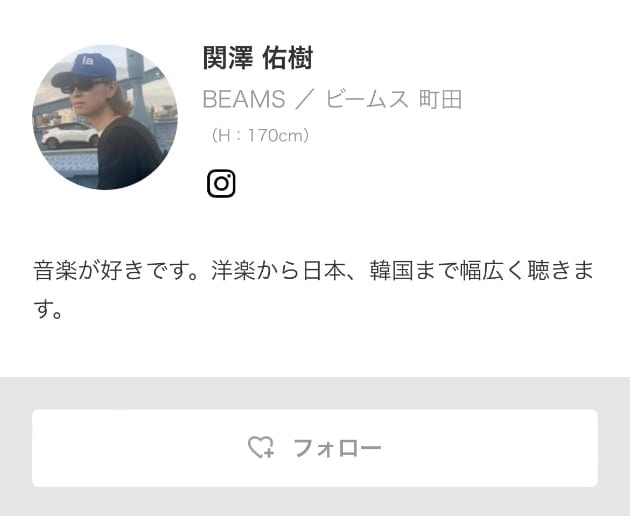This screenshot has width=630, height=516.
Task: Click the white car in avatar photo
Action: pos(70,135)
